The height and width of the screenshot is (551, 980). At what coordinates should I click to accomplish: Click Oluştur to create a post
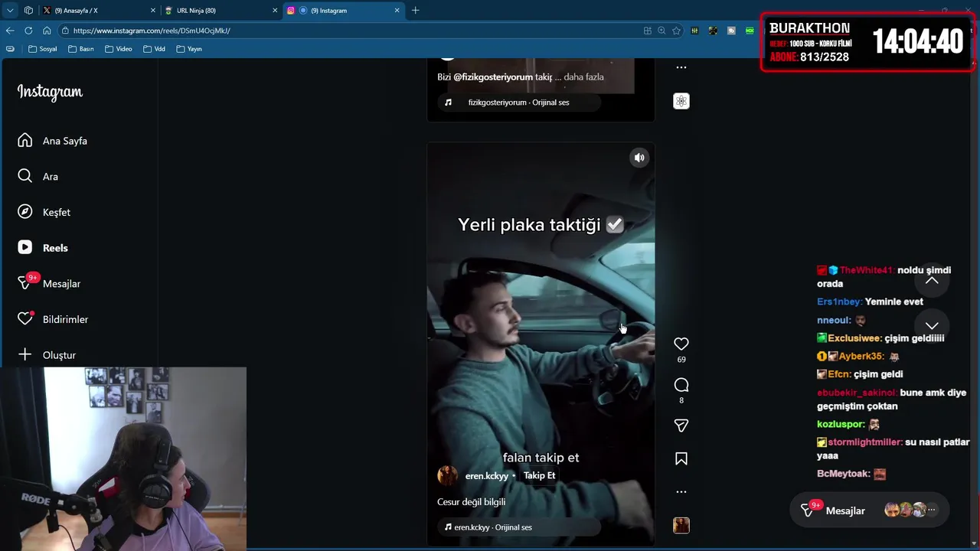click(47, 355)
